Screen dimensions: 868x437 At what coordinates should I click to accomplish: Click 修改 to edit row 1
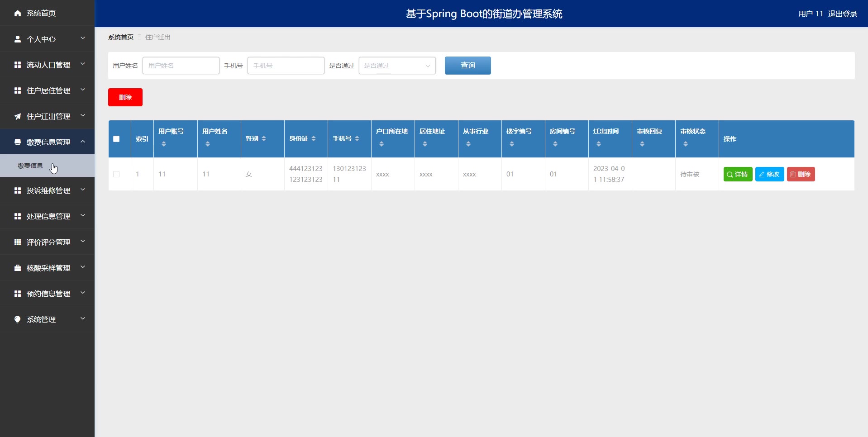[770, 174]
